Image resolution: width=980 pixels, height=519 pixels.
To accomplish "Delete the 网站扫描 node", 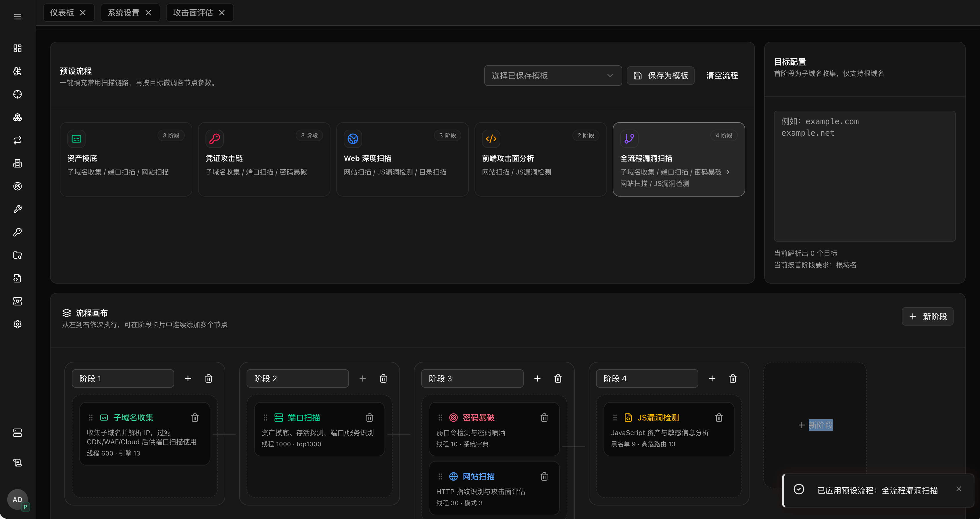I will pyautogui.click(x=544, y=477).
